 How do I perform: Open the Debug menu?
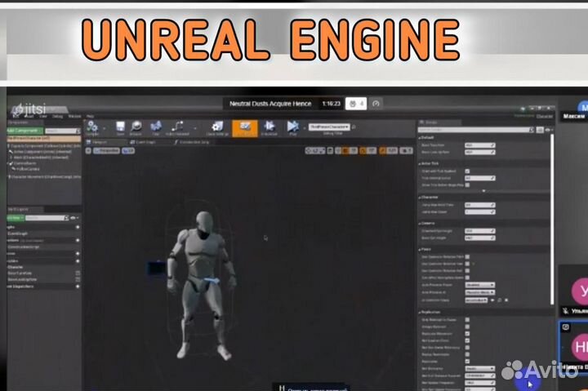[57, 116]
